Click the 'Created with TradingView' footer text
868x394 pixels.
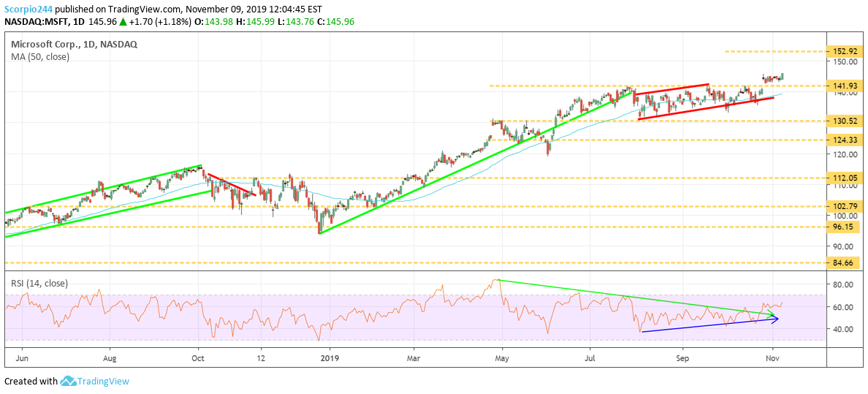(x=66, y=382)
